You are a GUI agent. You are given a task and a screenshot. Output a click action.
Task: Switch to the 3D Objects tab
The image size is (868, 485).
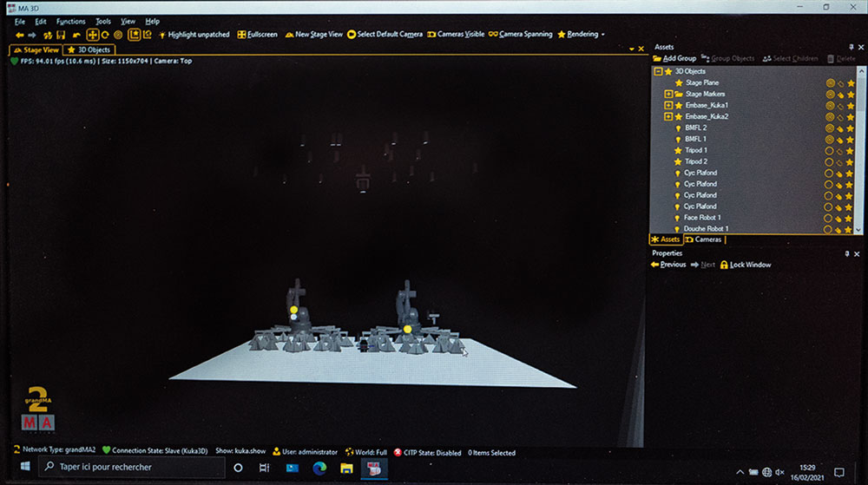coord(89,49)
